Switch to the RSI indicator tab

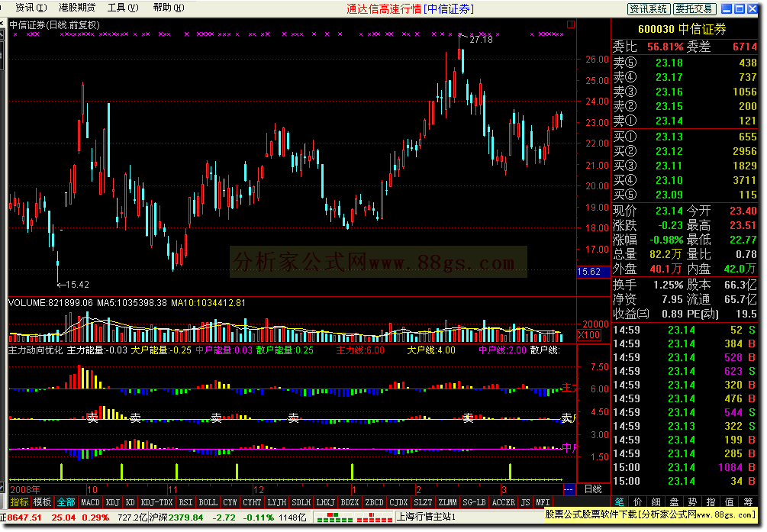click(185, 502)
